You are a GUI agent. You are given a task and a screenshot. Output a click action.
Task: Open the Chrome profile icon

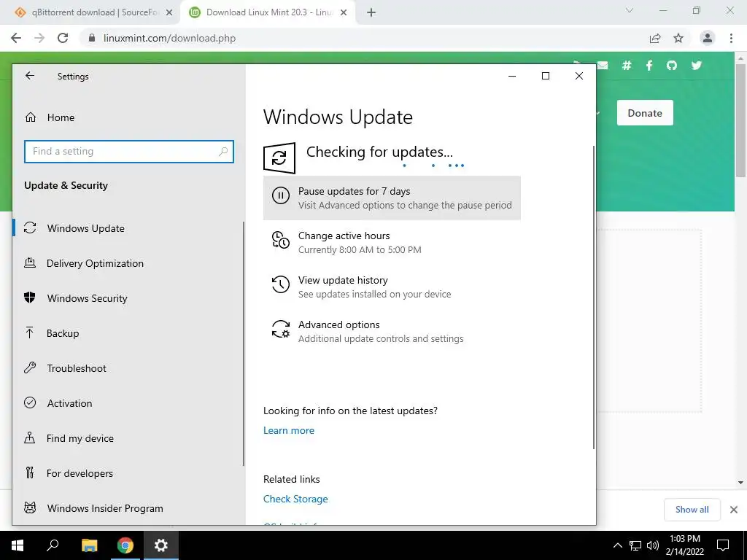coord(708,38)
